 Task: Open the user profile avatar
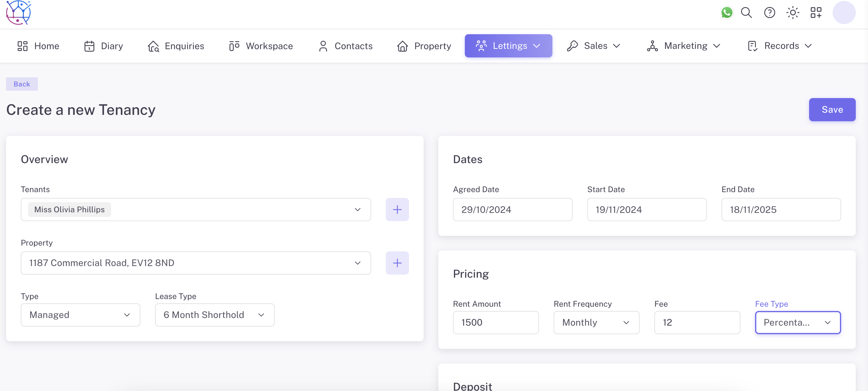click(x=844, y=13)
